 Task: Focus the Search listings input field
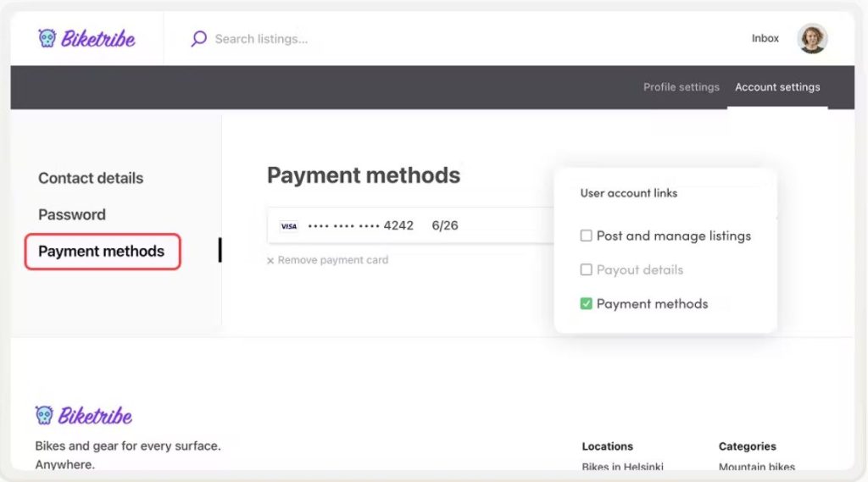pos(261,39)
